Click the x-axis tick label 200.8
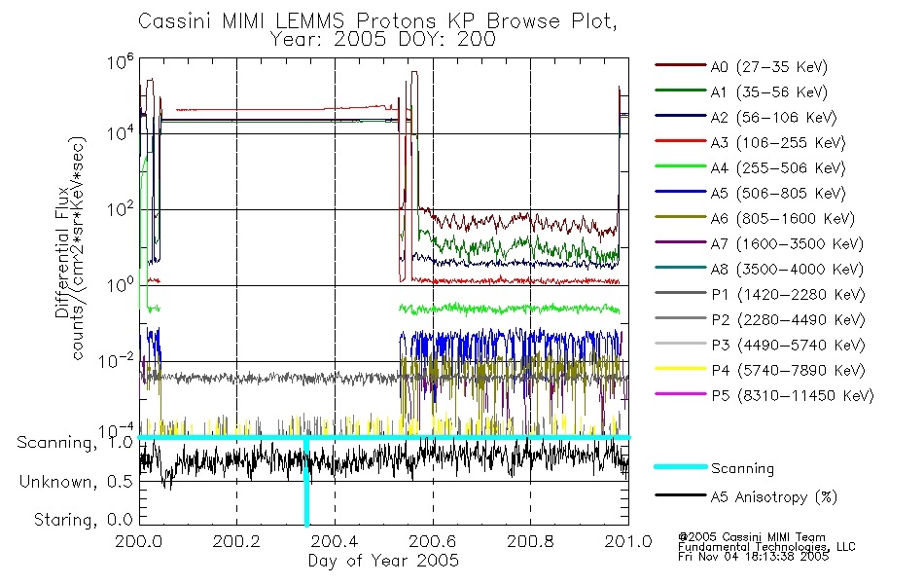Viewport: 924px width, 584px height. 530,541
